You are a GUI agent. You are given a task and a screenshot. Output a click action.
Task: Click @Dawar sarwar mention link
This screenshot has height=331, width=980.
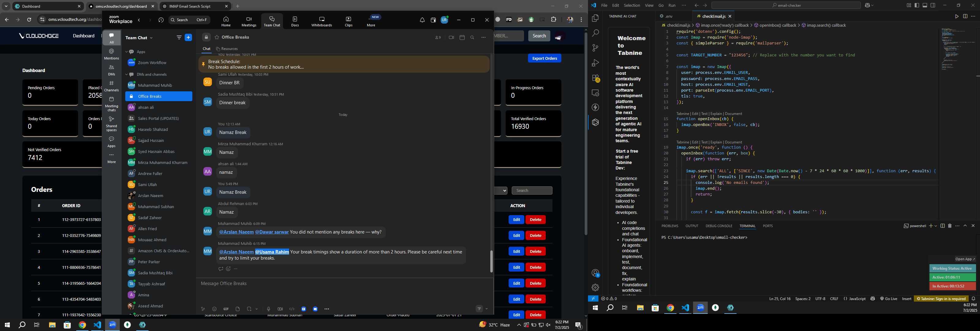click(272, 232)
